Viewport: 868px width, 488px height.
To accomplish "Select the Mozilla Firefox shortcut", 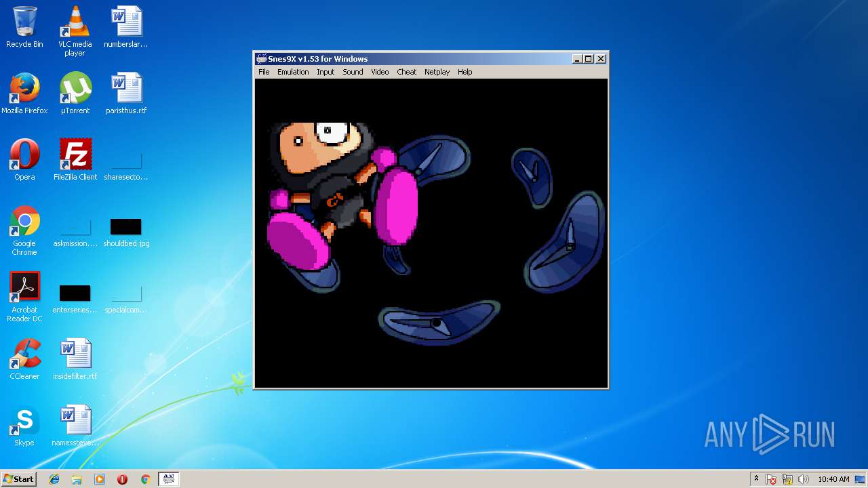I will (24, 94).
